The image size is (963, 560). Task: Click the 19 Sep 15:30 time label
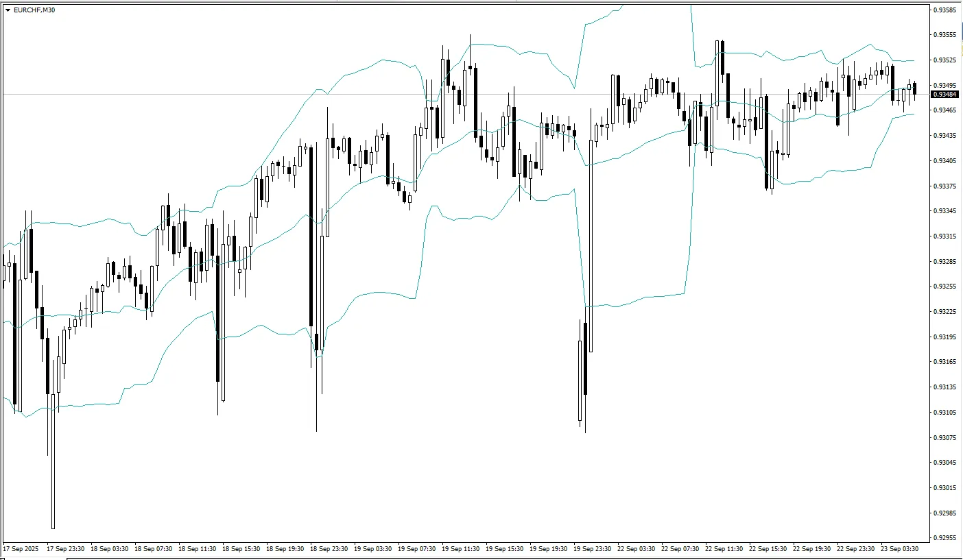pyautogui.click(x=505, y=549)
